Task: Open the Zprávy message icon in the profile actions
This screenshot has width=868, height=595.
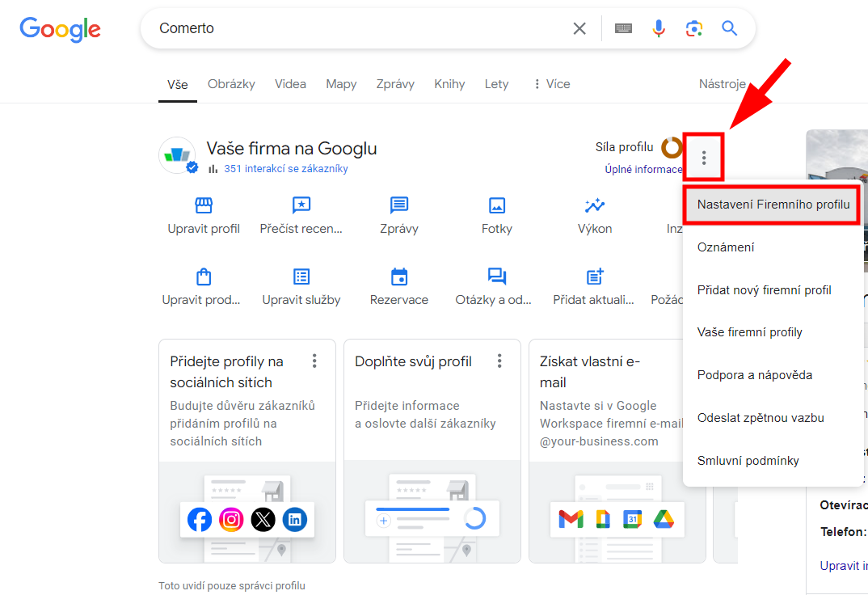Action: tap(399, 205)
